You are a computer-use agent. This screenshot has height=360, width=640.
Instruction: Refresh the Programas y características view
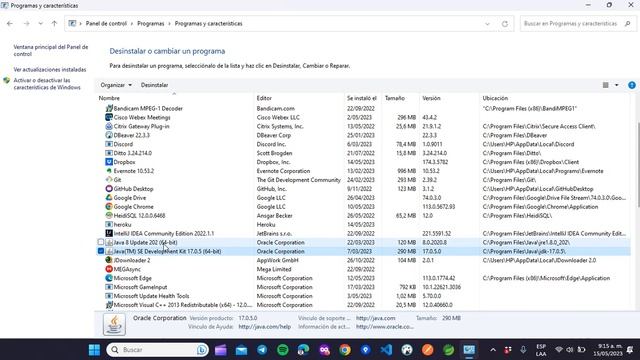(x=505, y=24)
